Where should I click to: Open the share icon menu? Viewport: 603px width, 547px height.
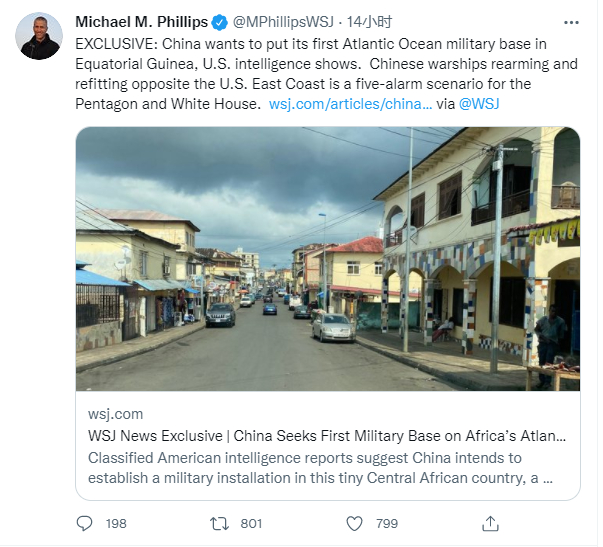pyautogui.click(x=490, y=523)
